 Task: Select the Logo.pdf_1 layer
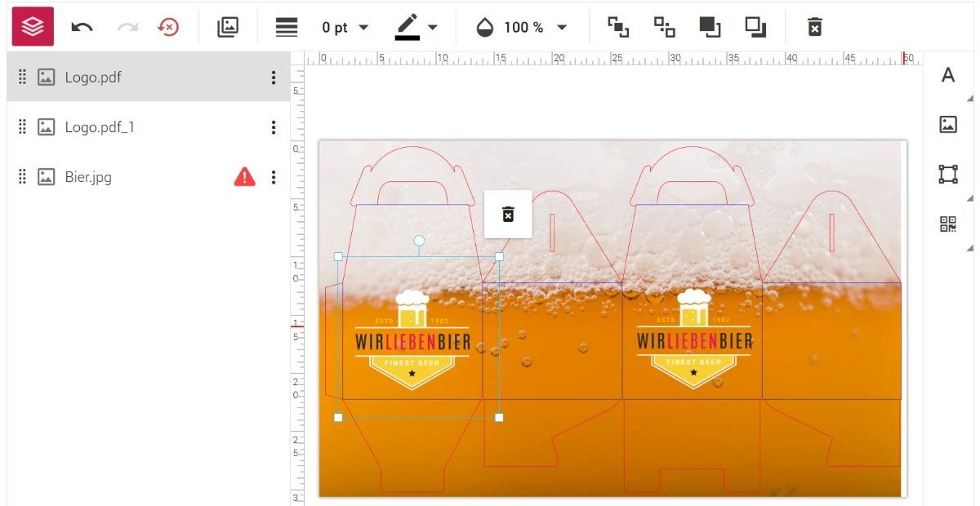[149, 127]
